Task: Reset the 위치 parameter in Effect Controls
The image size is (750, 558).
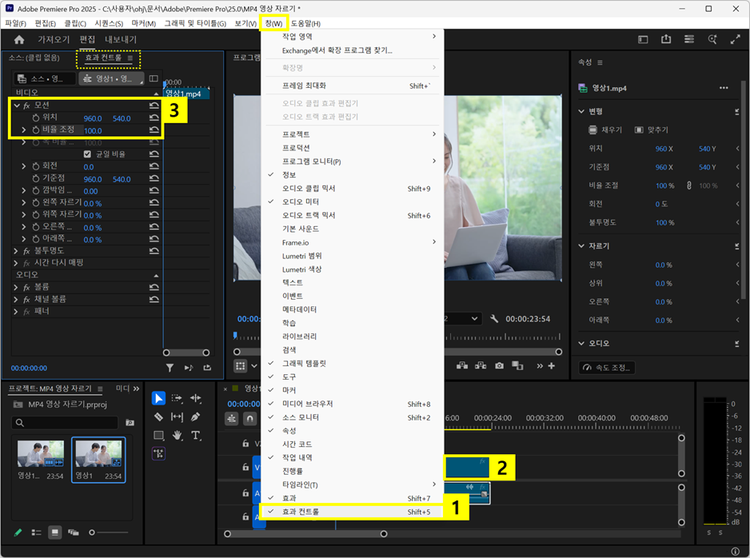Action: tap(154, 118)
